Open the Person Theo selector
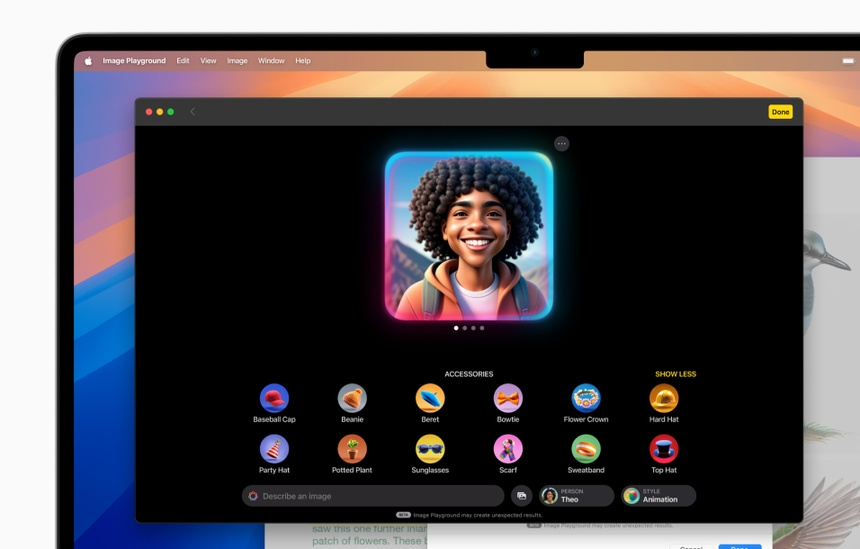This screenshot has height=549, width=860. [576, 496]
